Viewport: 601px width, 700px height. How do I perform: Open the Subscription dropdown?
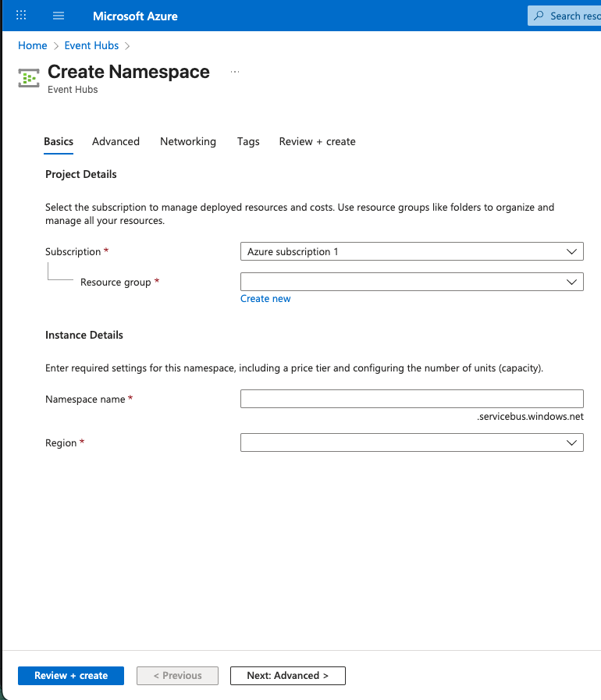(x=411, y=251)
